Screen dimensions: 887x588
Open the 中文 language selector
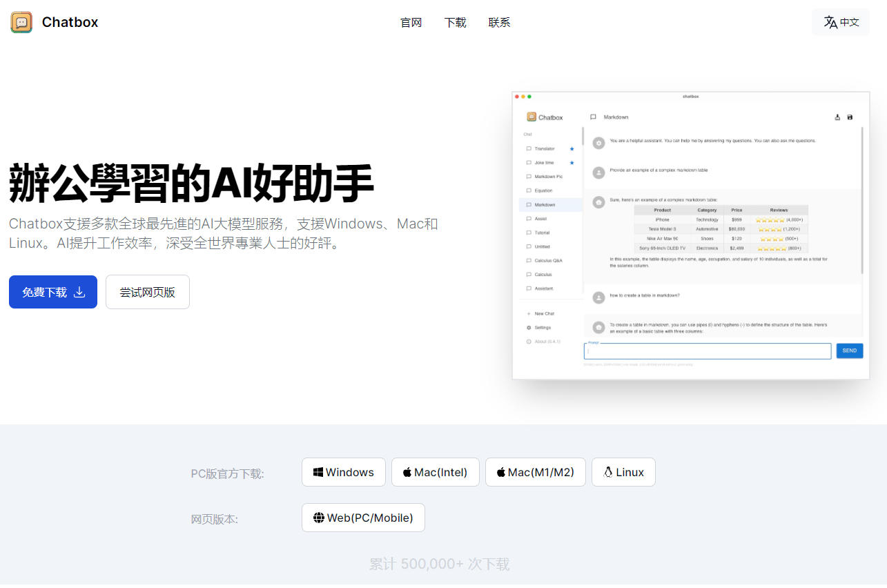click(x=841, y=22)
